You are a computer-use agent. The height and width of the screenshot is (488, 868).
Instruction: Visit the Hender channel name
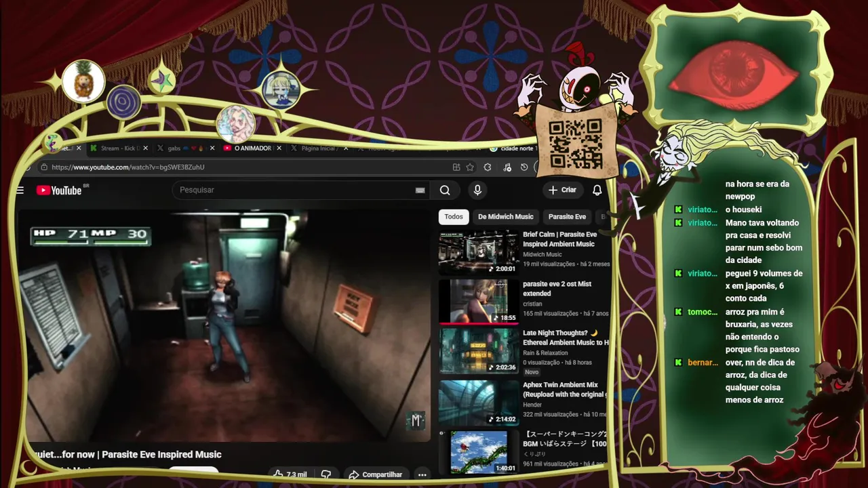(532, 405)
